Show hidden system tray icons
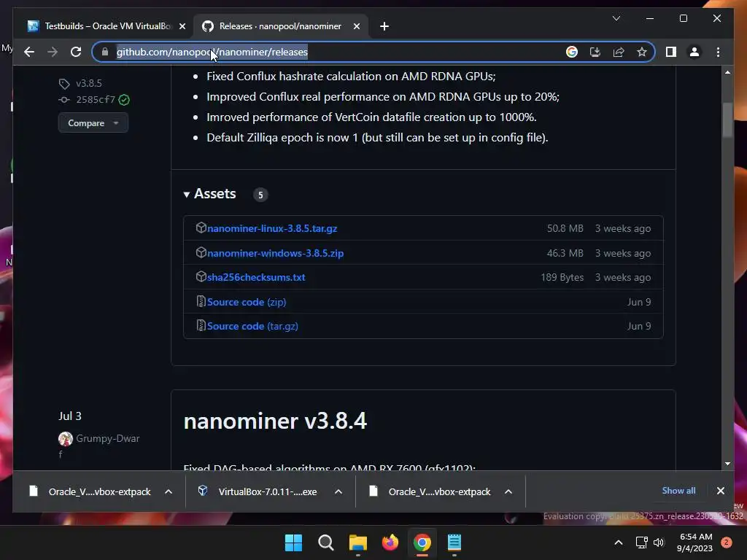The height and width of the screenshot is (560, 747). [618, 542]
